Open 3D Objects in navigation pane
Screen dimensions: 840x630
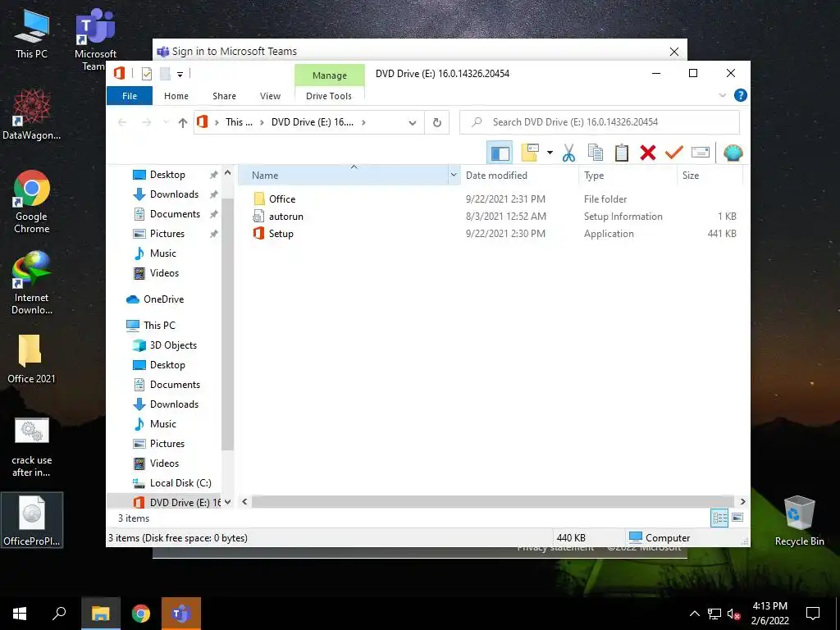click(173, 345)
